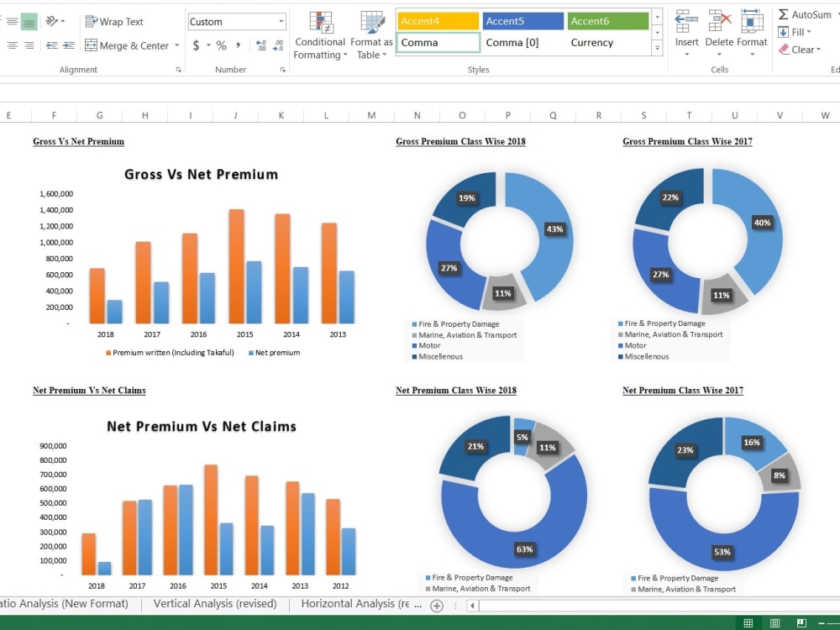This screenshot has height=630, width=840.
Task: Select heading Net Premium Class Wise 2018
Action: click(456, 391)
